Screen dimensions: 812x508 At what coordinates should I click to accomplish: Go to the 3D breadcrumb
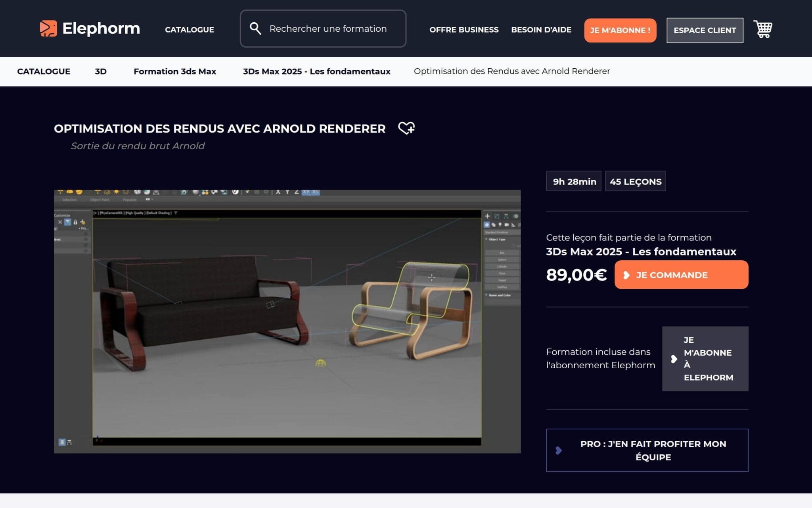coord(101,71)
